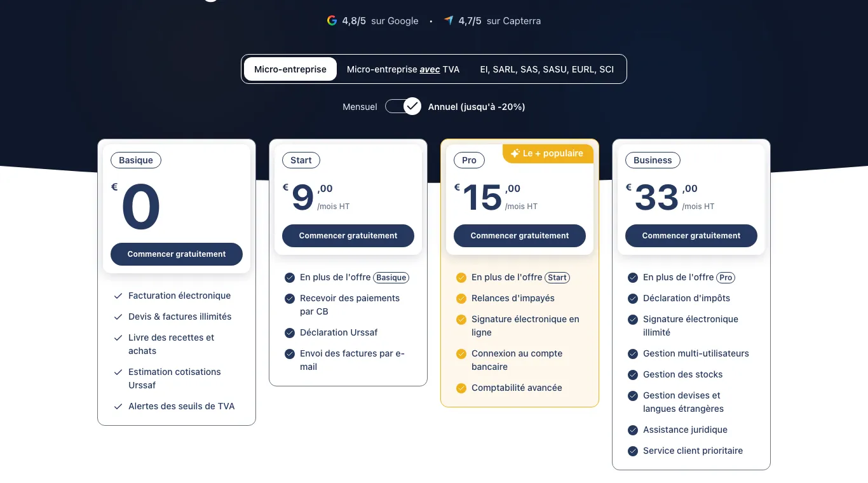This screenshot has width=868, height=483.
Task: Toggle the Mensuel/Annuel billing switch
Action: [403, 106]
